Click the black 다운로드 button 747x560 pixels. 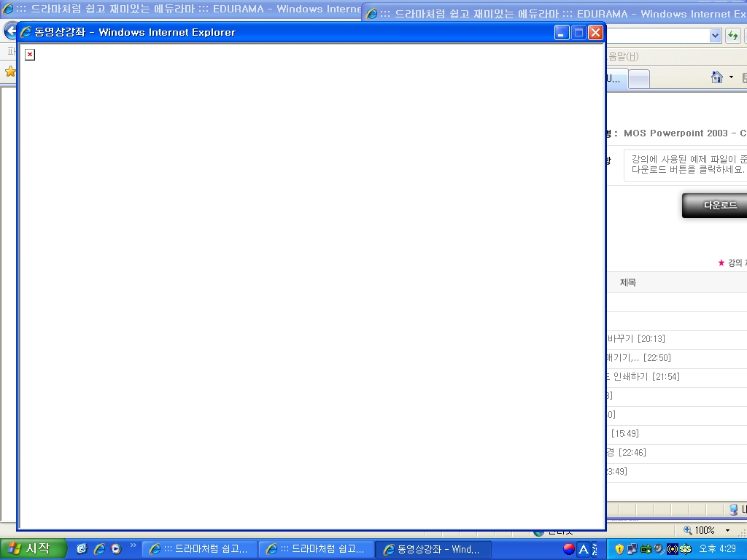(715, 205)
